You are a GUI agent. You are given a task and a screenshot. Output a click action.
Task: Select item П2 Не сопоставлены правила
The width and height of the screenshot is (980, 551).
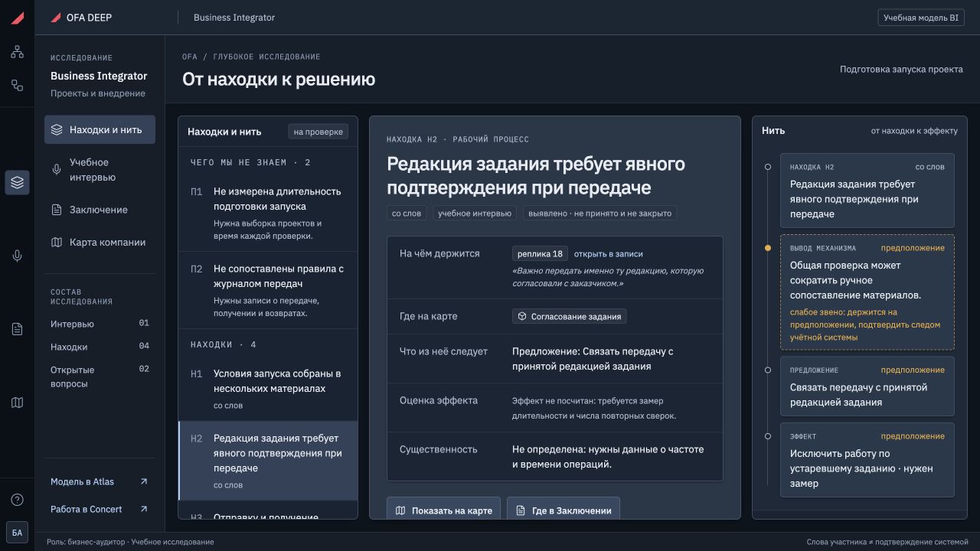tap(268, 291)
